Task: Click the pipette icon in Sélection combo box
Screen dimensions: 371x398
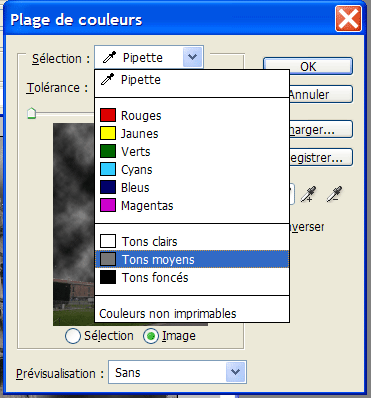Action: click(x=109, y=57)
